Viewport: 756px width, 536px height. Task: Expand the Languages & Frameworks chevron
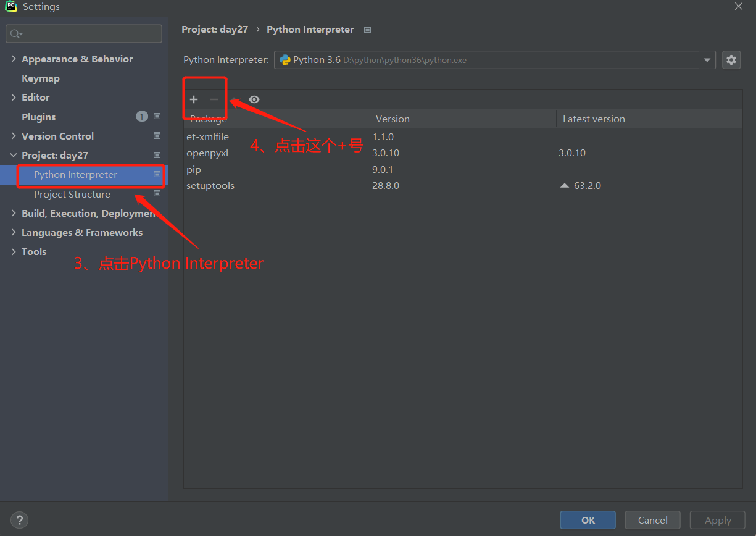(14, 232)
